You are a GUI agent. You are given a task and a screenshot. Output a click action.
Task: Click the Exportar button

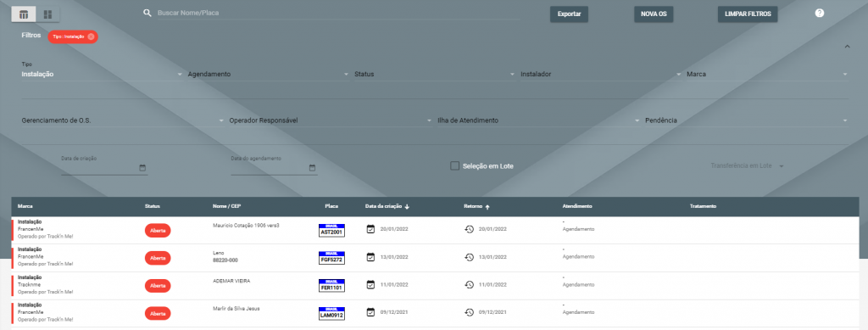[x=569, y=14]
